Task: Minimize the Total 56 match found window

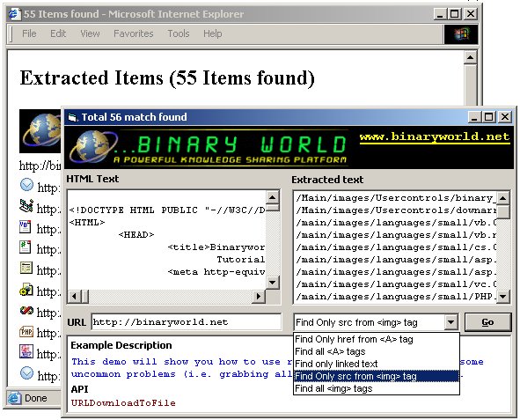Action: (474, 117)
